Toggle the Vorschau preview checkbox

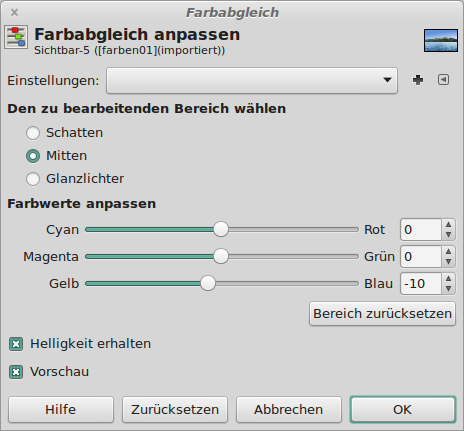point(16,372)
